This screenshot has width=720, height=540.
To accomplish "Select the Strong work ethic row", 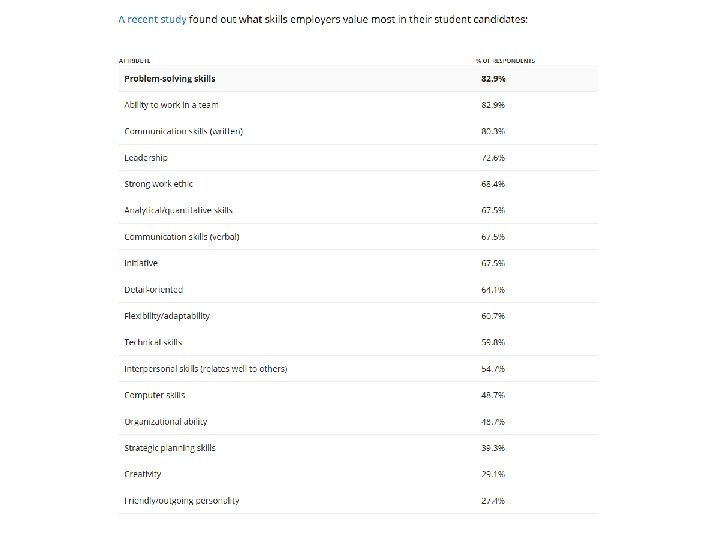I will [x=158, y=184].
